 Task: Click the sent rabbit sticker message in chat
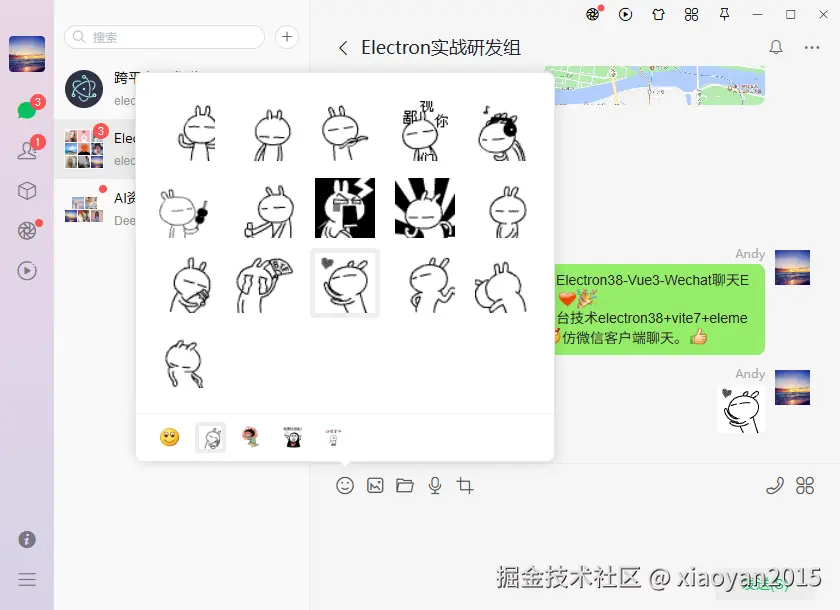tap(741, 410)
